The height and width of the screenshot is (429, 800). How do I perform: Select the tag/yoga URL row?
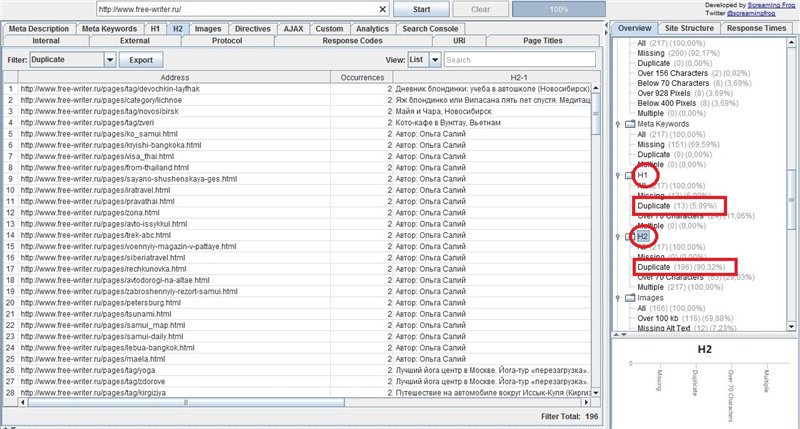click(x=297, y=370)
